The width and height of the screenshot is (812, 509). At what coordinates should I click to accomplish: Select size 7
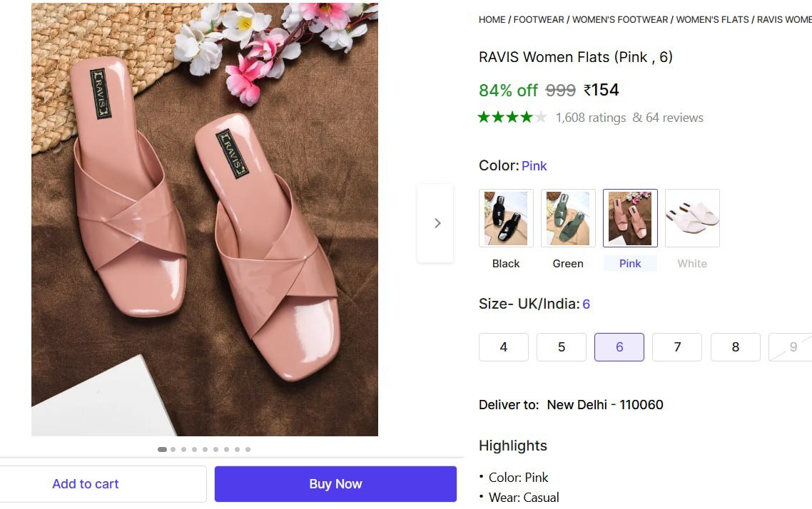677,347
